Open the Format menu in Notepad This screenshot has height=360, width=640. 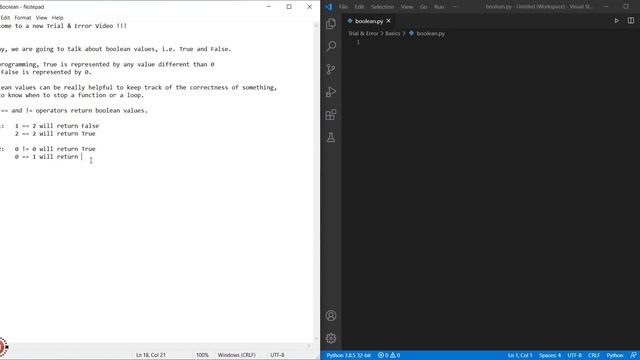23,18
